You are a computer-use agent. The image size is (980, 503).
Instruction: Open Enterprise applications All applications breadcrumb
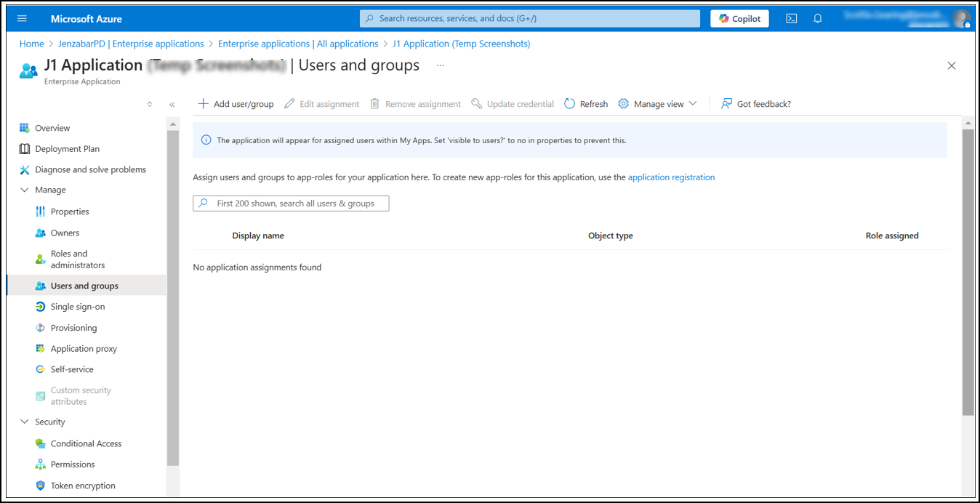pyautogui.click(x=298, y=44)
